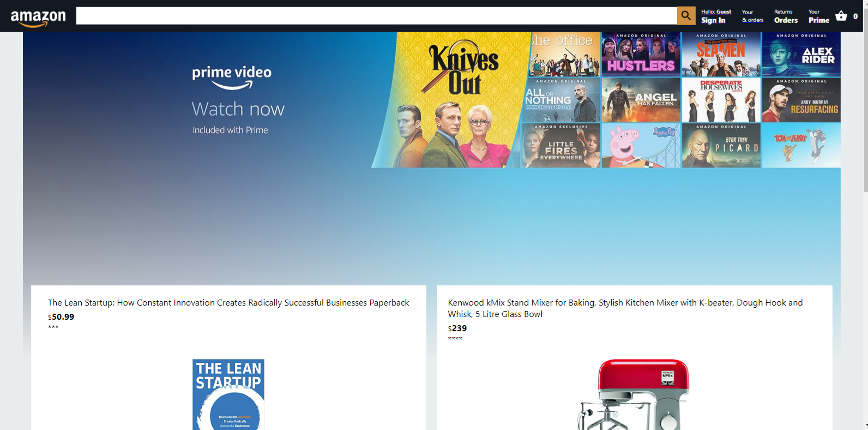Select Little Fires Everywhere thumbnail
Image resolution: width=868 pixels, height=430 pixels.
pos(560,145)
